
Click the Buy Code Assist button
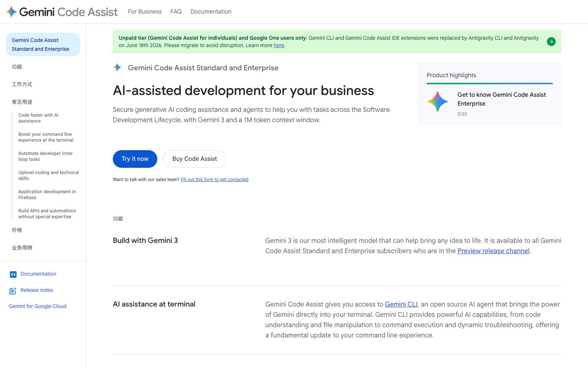[x=195, y=159]
